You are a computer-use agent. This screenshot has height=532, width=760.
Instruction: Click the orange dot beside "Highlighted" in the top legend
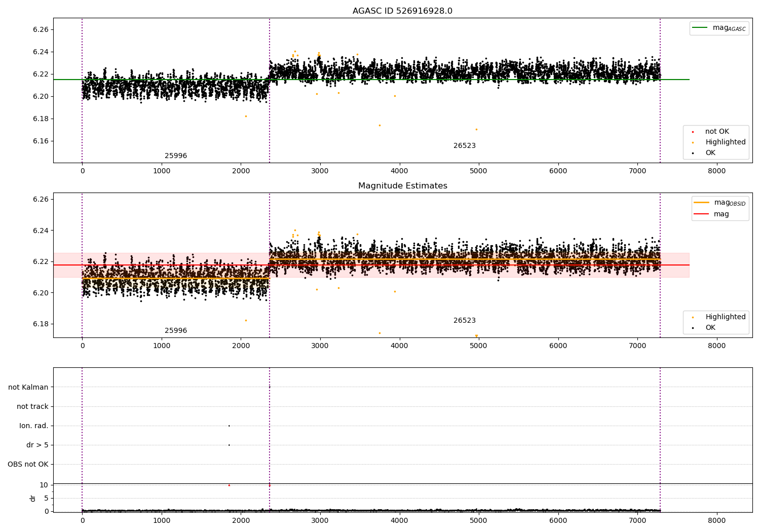click(x=693, y=143)
